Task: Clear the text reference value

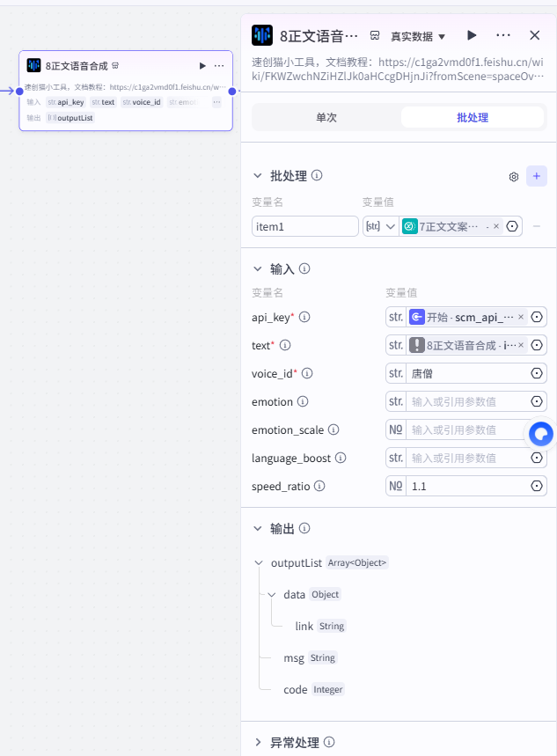Action: 521,345
